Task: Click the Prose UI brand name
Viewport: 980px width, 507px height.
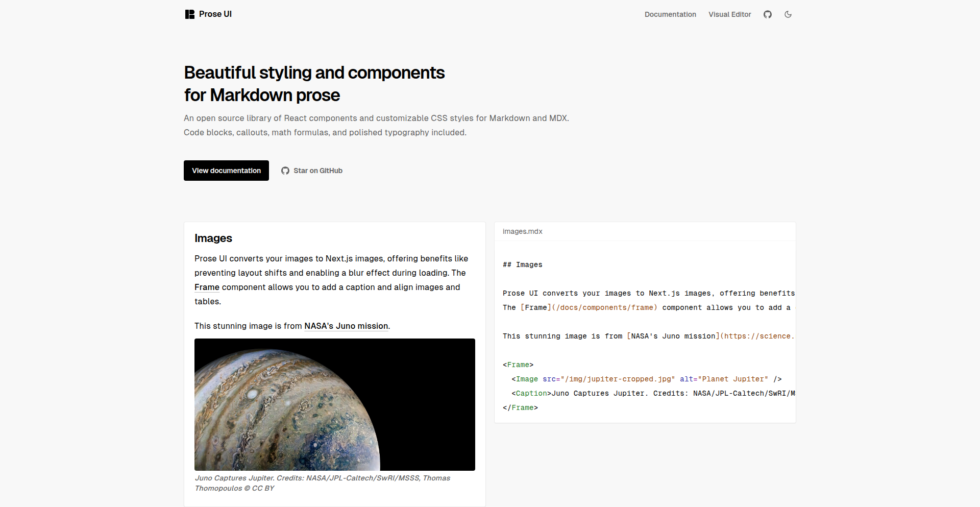Action: point(215,14)
